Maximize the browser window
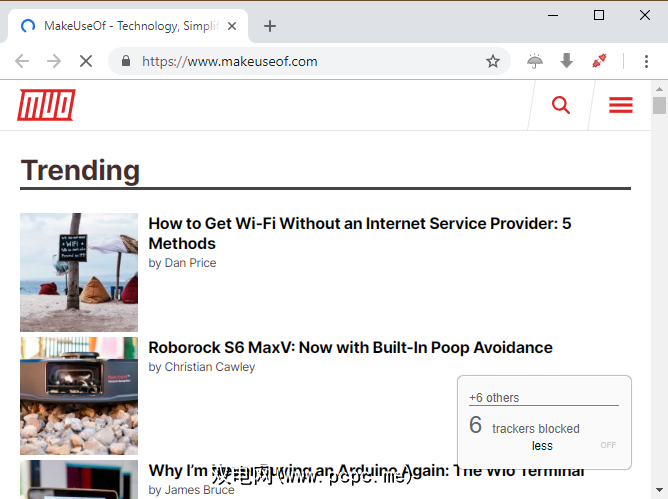The height and width of the screenshot is (499, 668). 599,15
